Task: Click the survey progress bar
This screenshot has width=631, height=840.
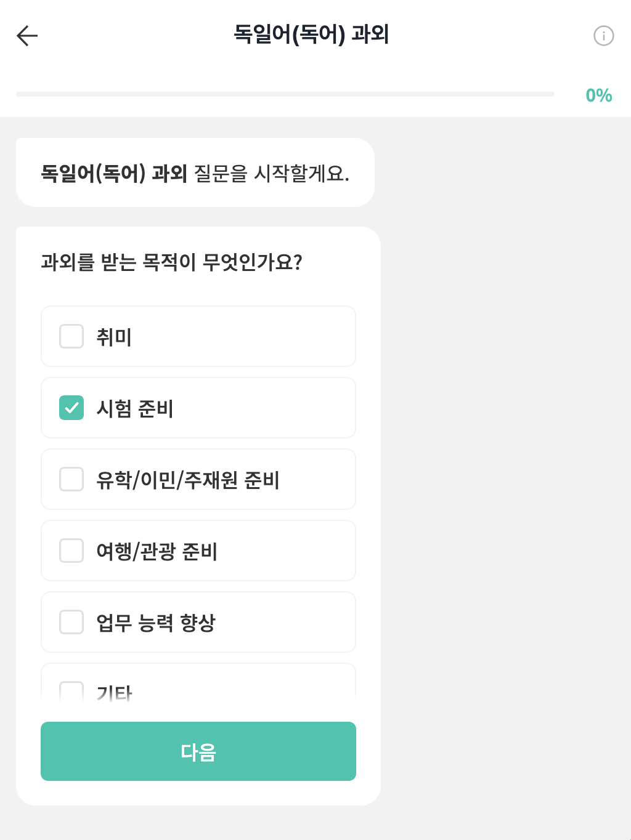Action: pos(285,94)
